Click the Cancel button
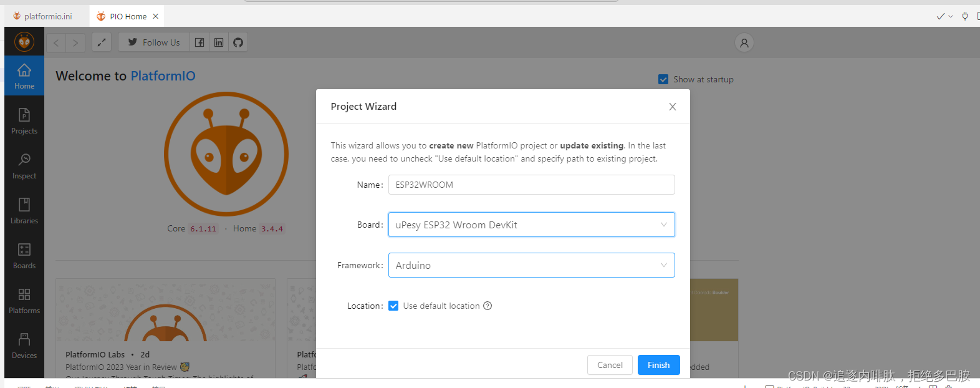 [610, 365]
